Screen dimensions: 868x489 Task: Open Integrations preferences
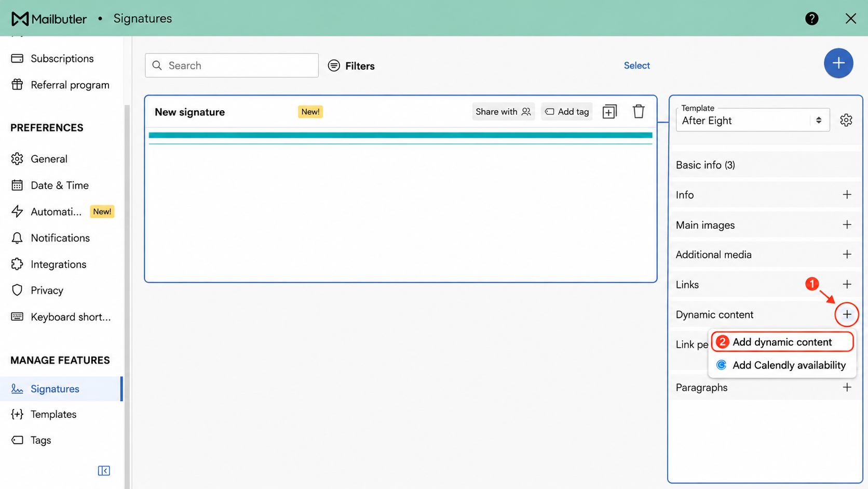[61, 265]
